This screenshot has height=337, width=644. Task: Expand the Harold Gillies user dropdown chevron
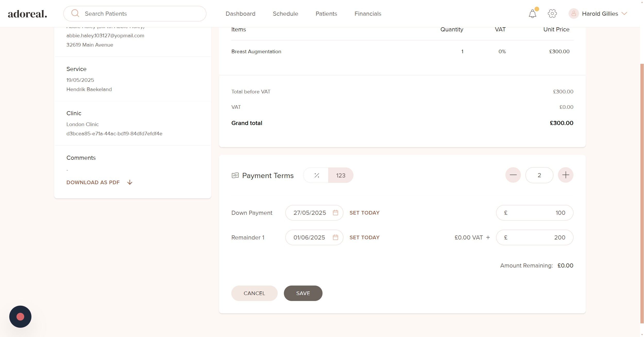[x=624, y=13]
